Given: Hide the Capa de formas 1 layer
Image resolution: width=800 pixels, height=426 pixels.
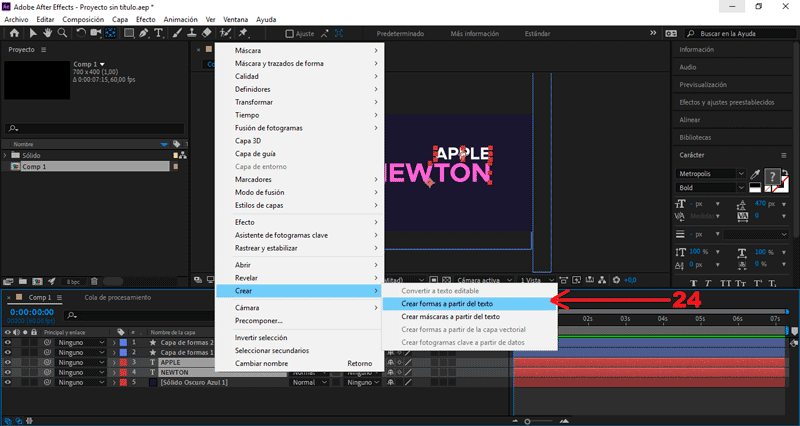Looking at the screenshot, I should [x=8, y=353].
